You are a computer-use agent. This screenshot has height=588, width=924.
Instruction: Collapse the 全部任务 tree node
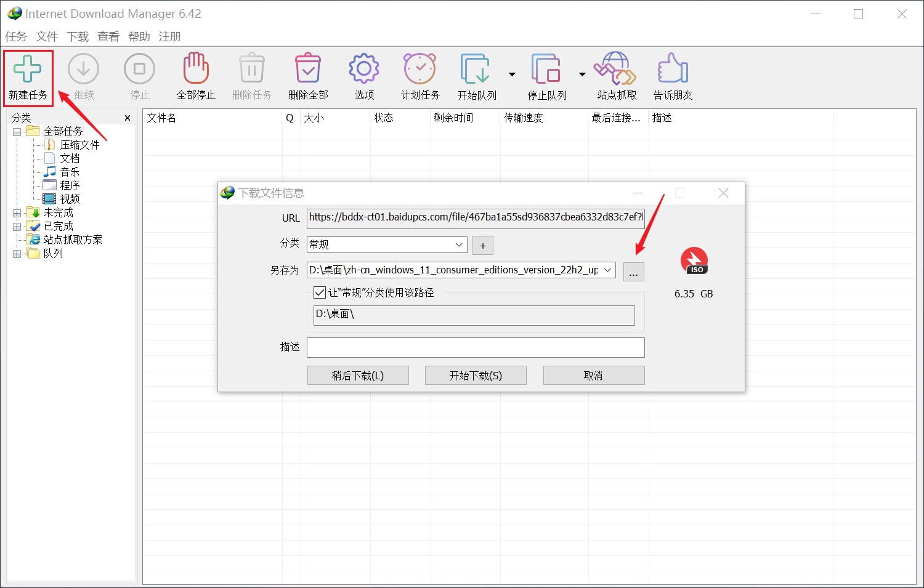point(17,132)
